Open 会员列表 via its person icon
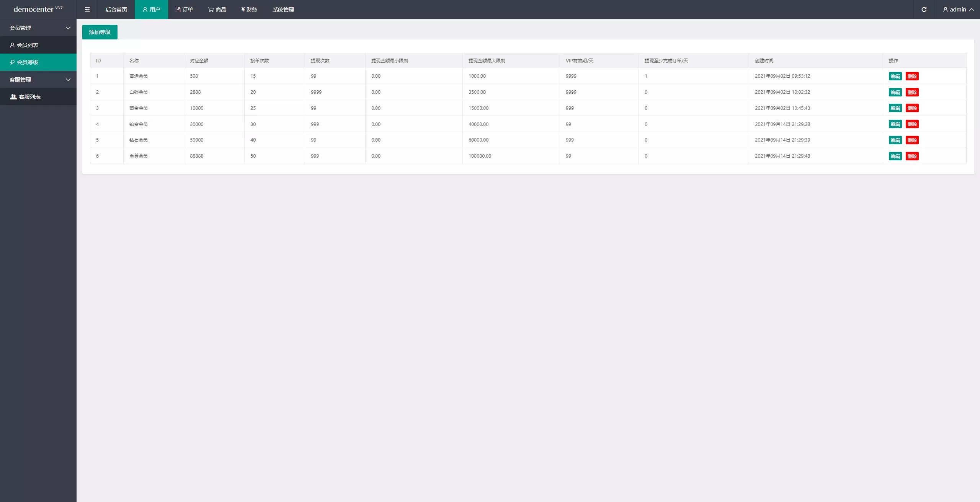980x502 pixels. click(12, 45)
